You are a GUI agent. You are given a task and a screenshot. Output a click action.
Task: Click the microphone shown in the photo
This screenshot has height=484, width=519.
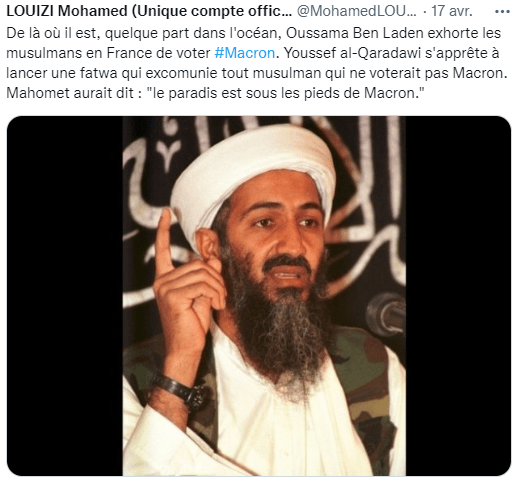[x=387, y=314]
